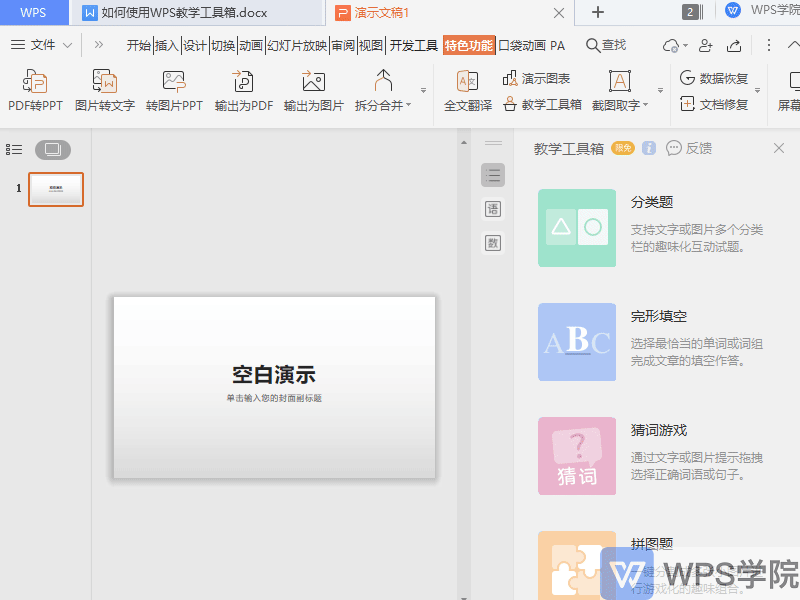Open 数据恢复 data recovery tool
The image size is (800, 600).
pos(714,78)
